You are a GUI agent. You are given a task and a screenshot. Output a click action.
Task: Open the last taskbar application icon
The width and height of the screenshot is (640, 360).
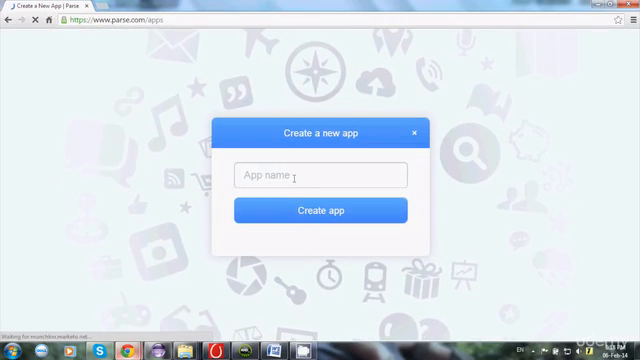(x=303, y=351)
